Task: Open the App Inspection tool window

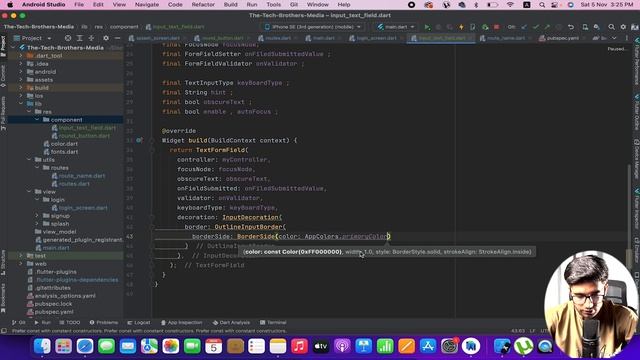Action: [x=182, y=322]
